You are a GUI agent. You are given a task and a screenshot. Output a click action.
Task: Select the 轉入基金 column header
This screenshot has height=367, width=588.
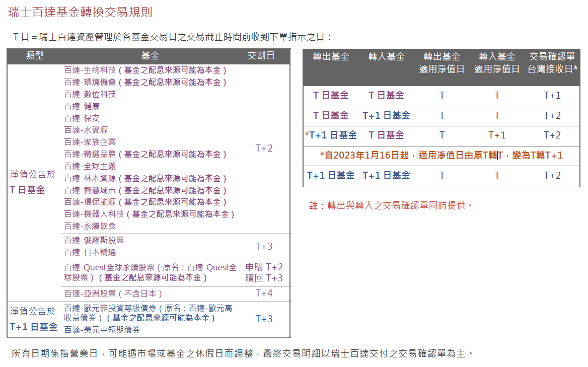[386, 56]
